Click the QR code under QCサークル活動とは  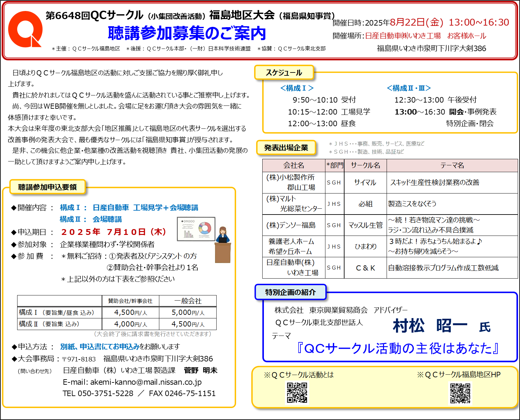click(297, 392)
